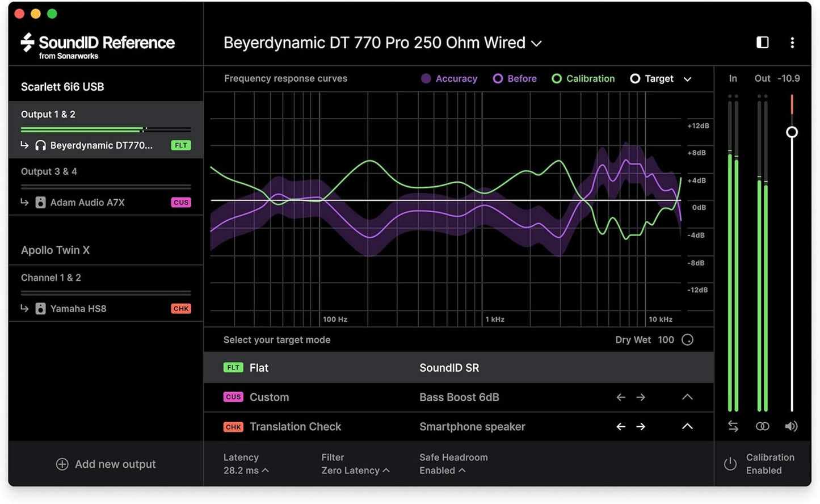Screen dimensions: 820x504
Task: Collapse the Smartphone speaker Translation Check row
Action: (x=687, y=426)
